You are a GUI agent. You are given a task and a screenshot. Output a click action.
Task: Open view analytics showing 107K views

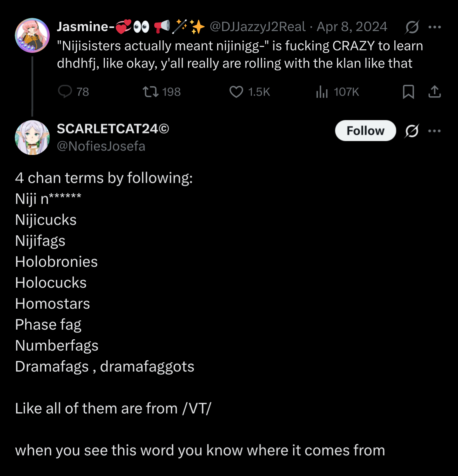click(x=322, y=92)
